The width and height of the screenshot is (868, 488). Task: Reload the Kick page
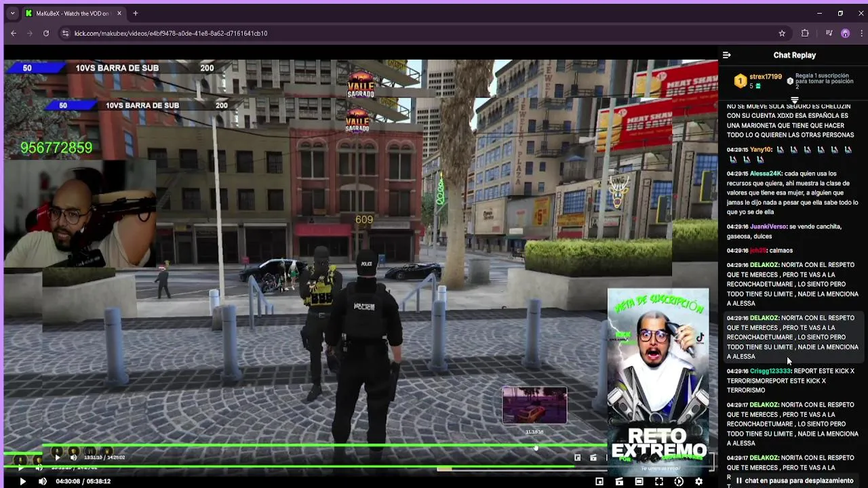pyautogui.click(x=46, y=33)
